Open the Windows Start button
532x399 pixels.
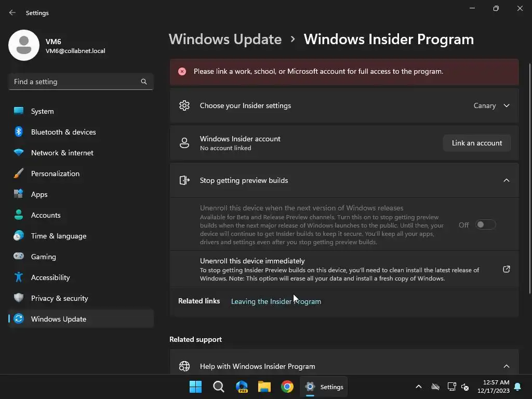tap(195, 387)
